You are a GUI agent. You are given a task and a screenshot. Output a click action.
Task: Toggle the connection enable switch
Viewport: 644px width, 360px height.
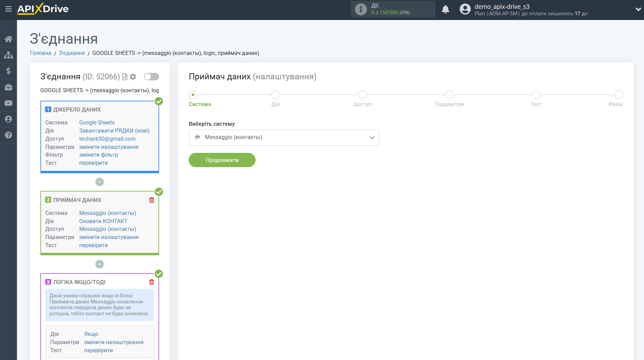pos(151,77)
